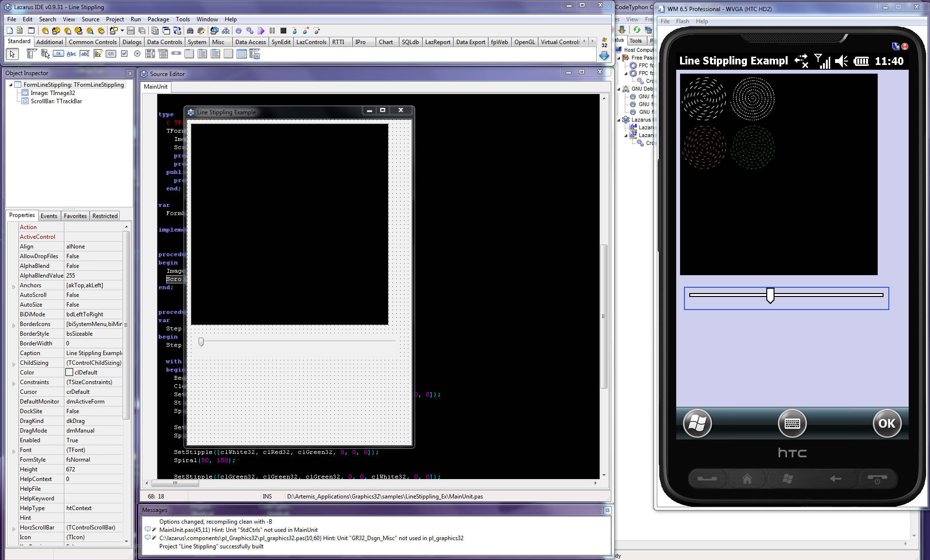Open the Package menu
Viewport: 930px width, 560px height.
pyautogui.click(x=158, y=19)
